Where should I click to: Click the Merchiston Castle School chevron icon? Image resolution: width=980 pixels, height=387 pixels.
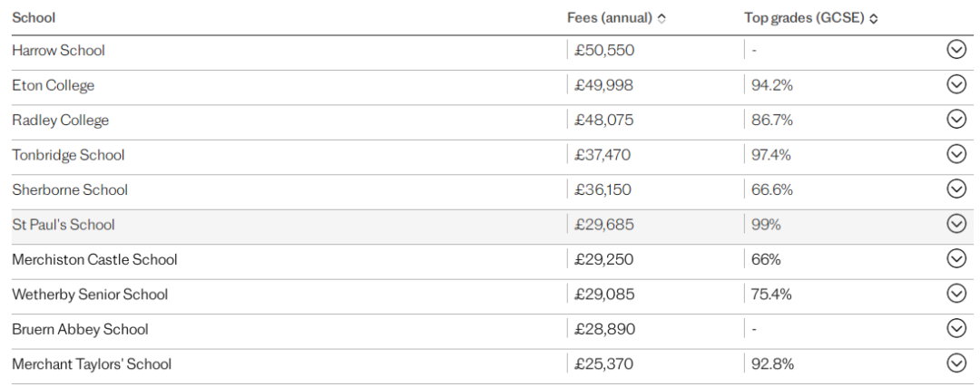click(956, 258)
